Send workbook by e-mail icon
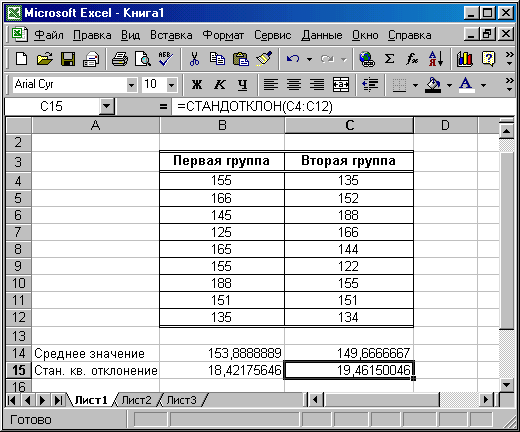The width and height of the screenshot is (520, 432). (x=91, y=59)
